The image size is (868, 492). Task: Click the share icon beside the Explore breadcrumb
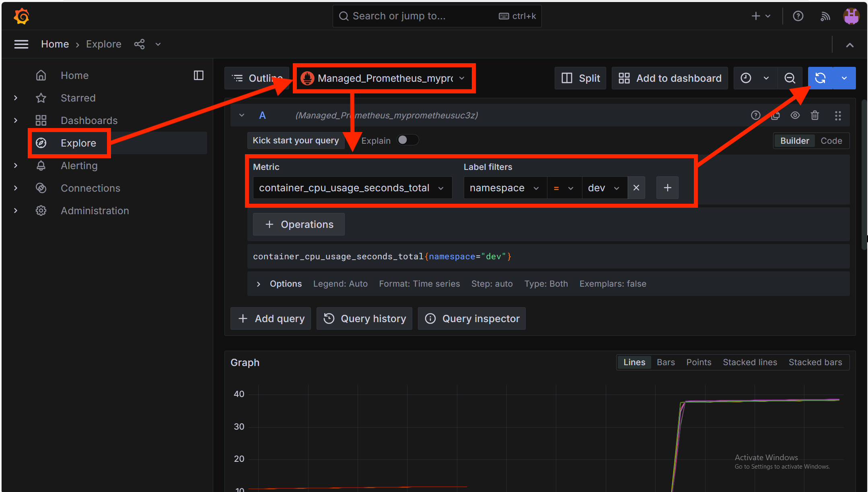click(139, 44)
